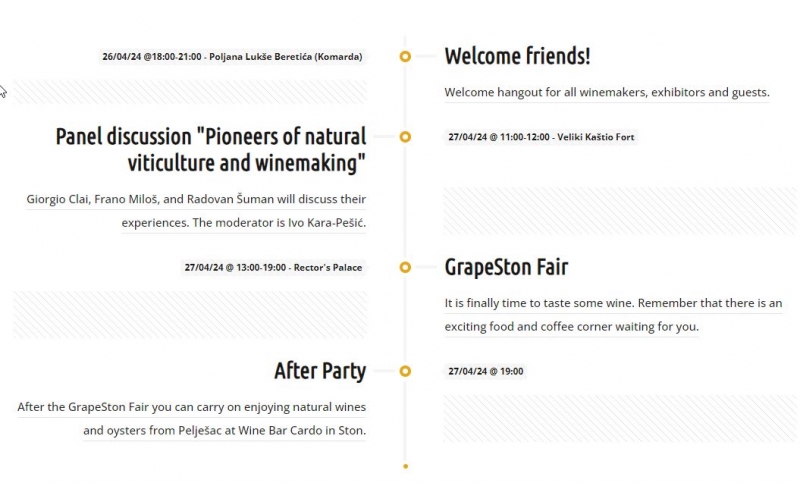Click the Welcome friends timeline circle marker
Image resolution: width=800 pixels, height=483 pixels.
pos(405,56)
